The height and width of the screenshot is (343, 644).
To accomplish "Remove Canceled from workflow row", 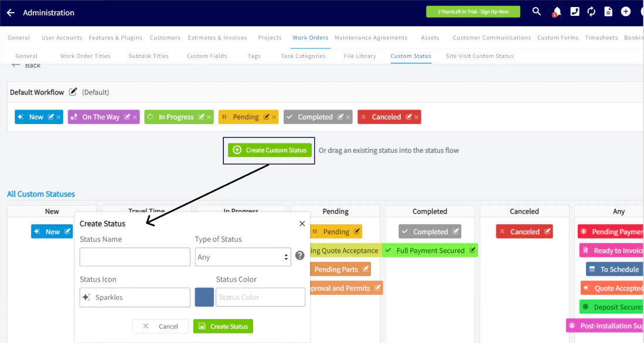I will click(417, 117).
